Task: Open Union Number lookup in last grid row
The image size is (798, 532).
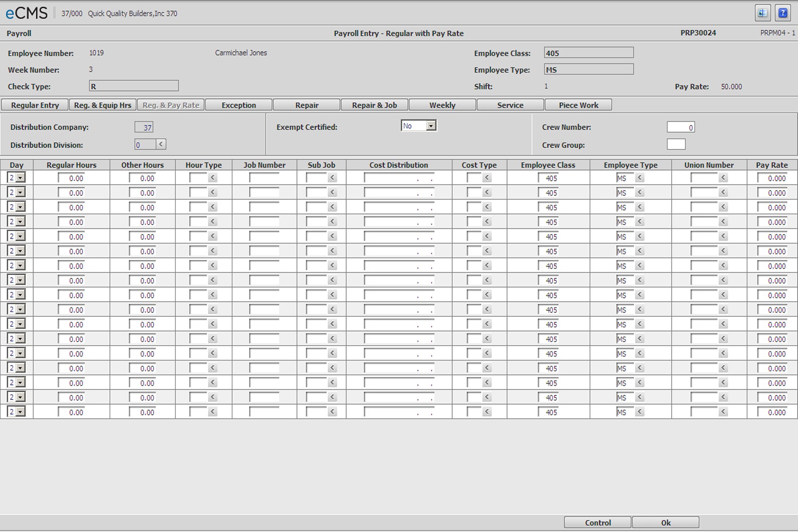Action: click(x=723, y=412)
